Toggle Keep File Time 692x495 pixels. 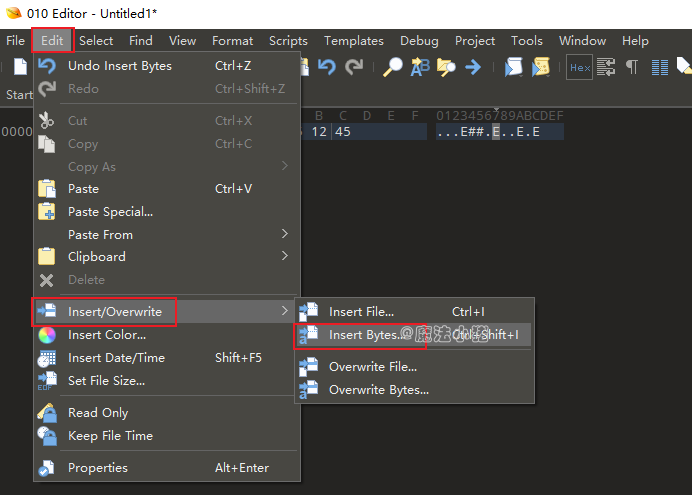[x=167, y=435]
